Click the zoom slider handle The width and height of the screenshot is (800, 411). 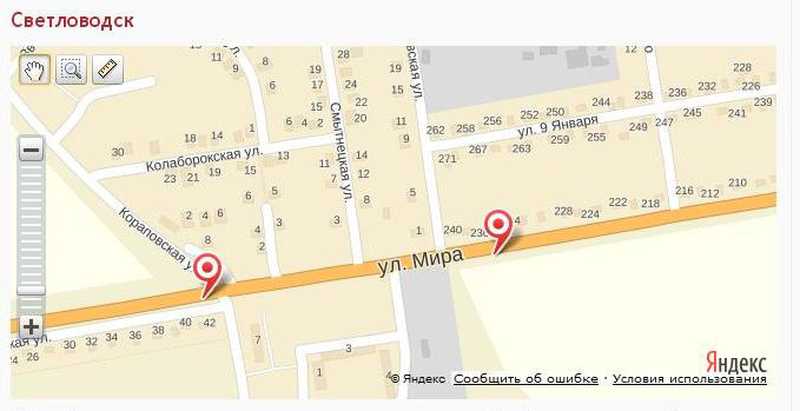click(31, 291)
